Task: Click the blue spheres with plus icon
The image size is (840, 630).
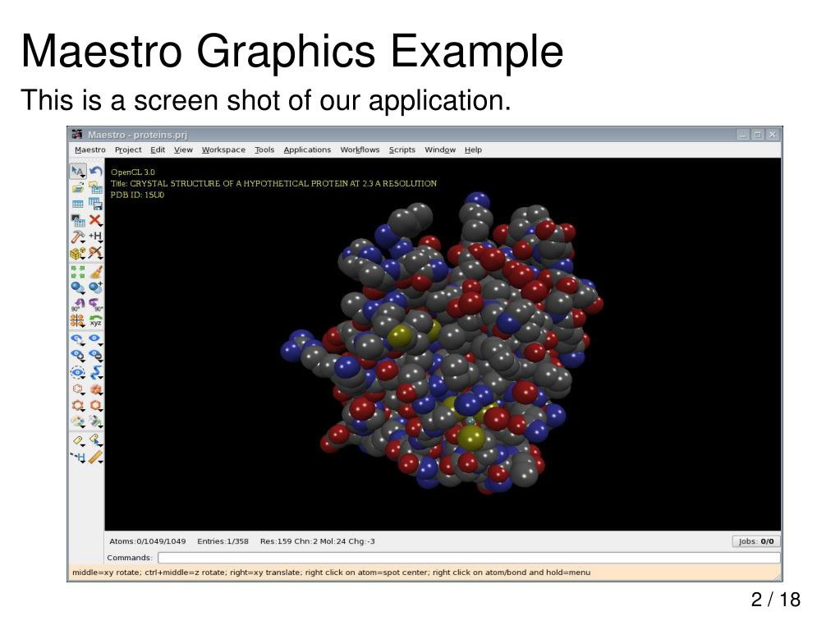Action: [95, 287]
